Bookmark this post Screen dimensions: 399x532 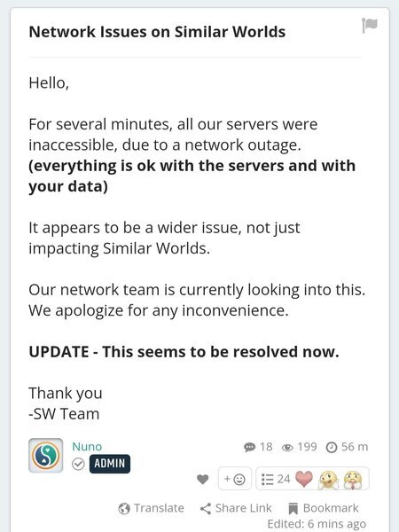(x=323, y=508)
